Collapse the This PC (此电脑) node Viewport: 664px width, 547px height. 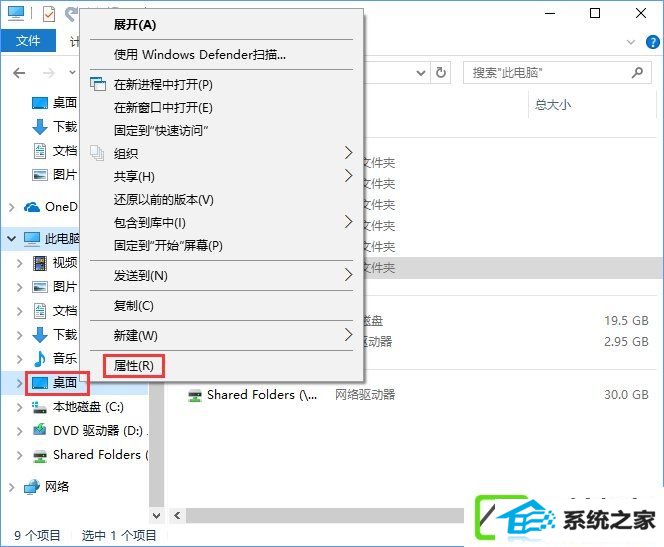coord(11,239)
